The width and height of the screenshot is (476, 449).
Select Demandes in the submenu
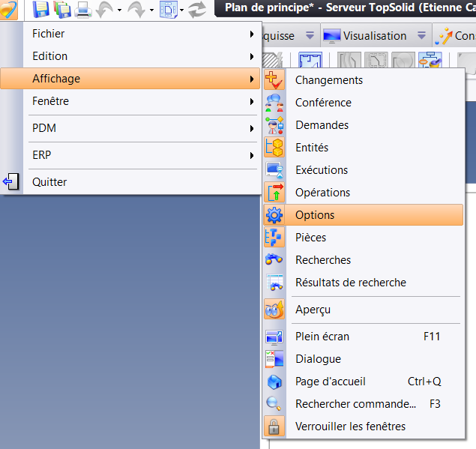(364, 125)
